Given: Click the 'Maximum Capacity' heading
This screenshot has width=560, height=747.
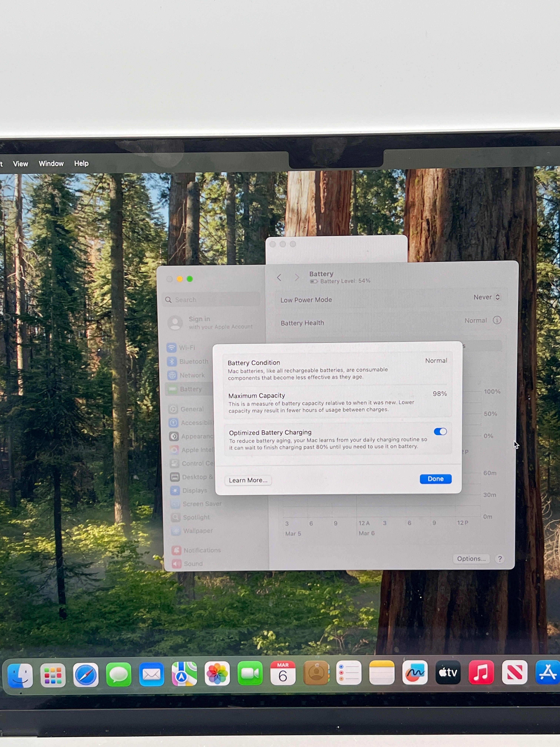Looking at the screenshot, I should click(256, 395).
